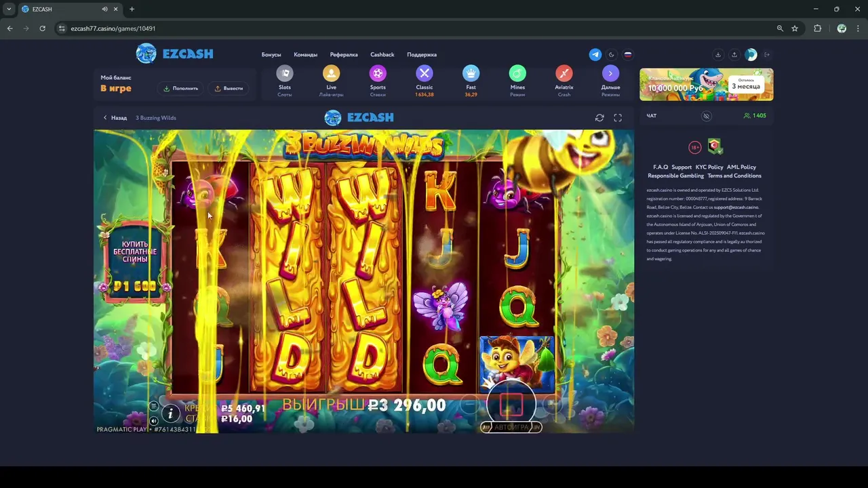Click the upload withdraw icon in header
Viewport: 868px width, 488px height.
click(x=734, y=55)
